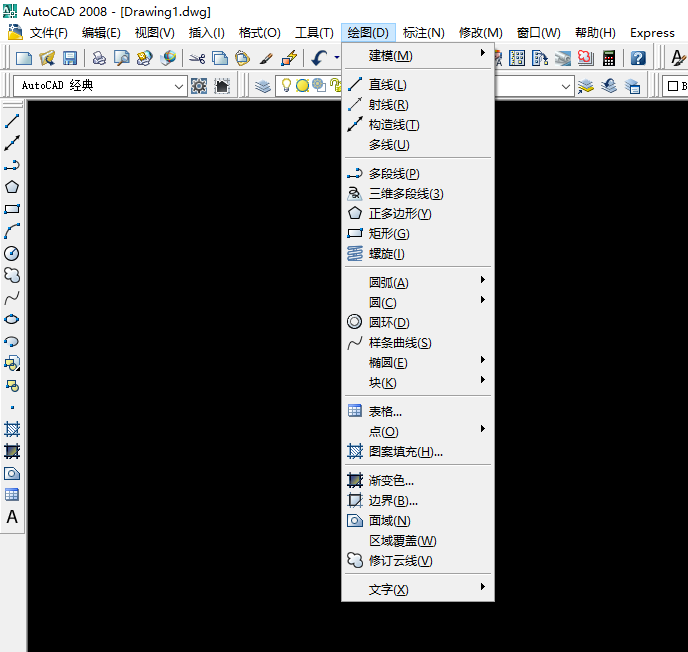
Task: Expand the 文字(X) submenu
Action: tap(418, 589)
